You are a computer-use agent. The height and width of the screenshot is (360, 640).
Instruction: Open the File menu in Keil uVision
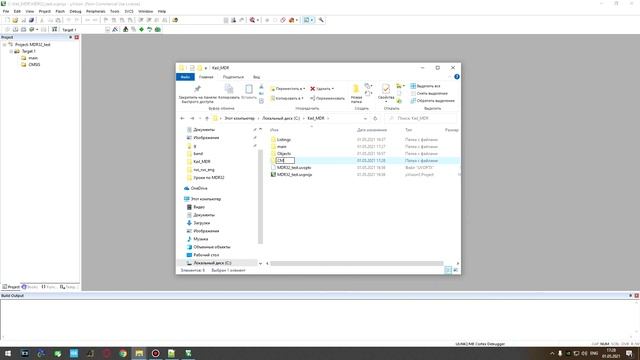click(x=6, y=11)
